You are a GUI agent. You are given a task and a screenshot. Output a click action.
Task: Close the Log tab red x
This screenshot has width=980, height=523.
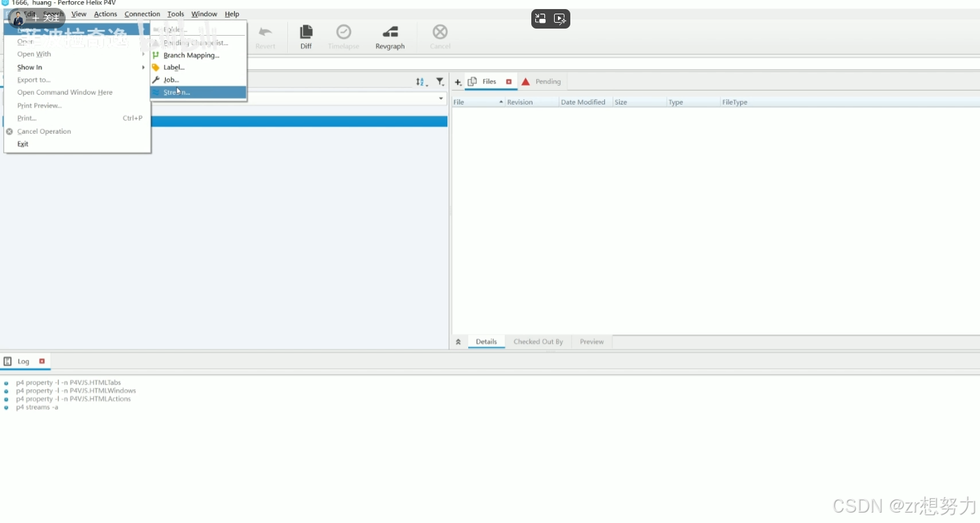click(42, 361)
